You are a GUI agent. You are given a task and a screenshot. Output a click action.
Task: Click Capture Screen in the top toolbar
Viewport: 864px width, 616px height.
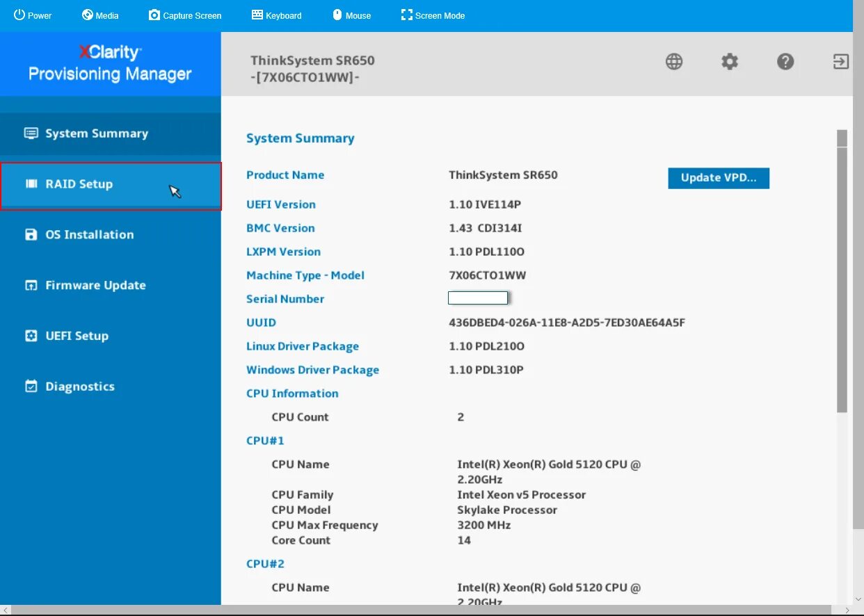tap(185, 15)
